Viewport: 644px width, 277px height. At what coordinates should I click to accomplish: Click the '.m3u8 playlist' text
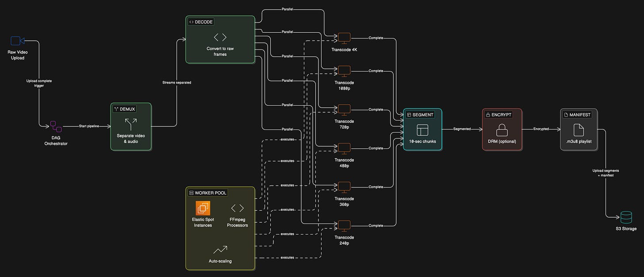click(579, 141)
